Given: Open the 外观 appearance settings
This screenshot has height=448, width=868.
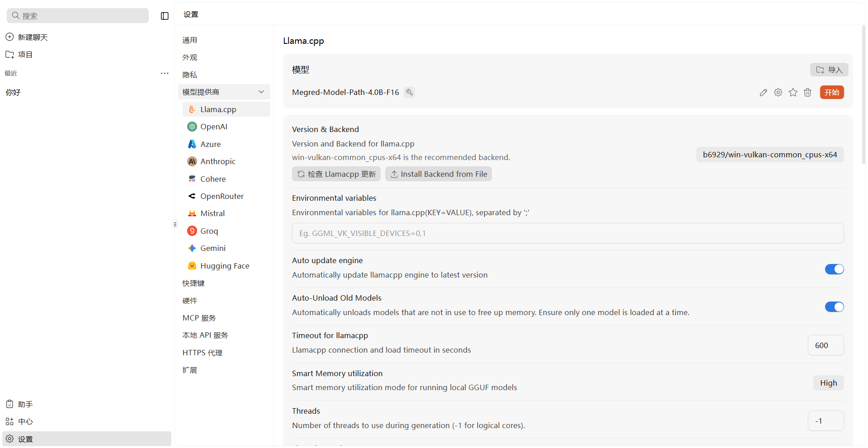Looking at the screenshot, I should tap(190, 57).
